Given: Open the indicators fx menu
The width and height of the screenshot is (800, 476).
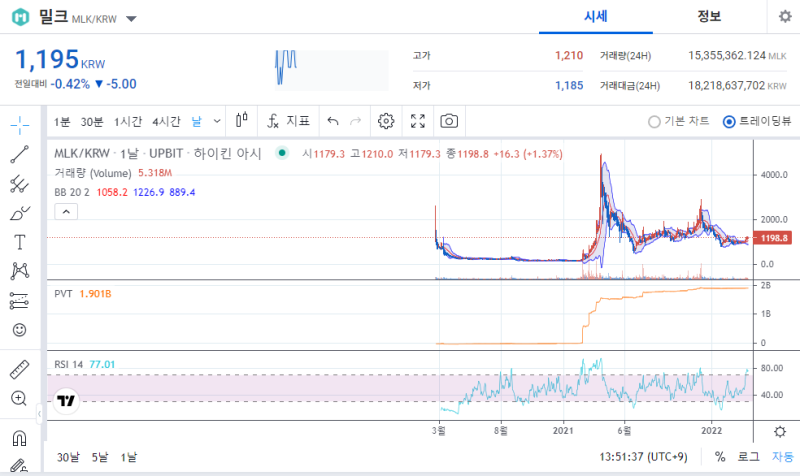Looking at the screenshot, I should (x=289, y=121).
